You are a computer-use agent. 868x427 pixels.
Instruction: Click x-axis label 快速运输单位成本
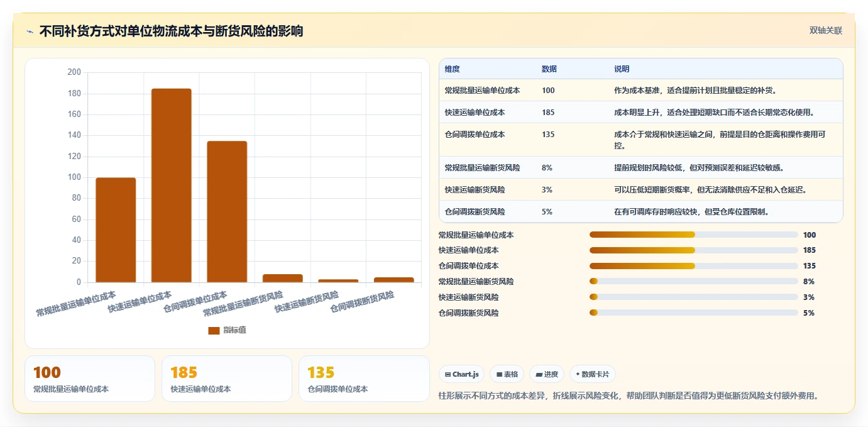pos(140,302)
